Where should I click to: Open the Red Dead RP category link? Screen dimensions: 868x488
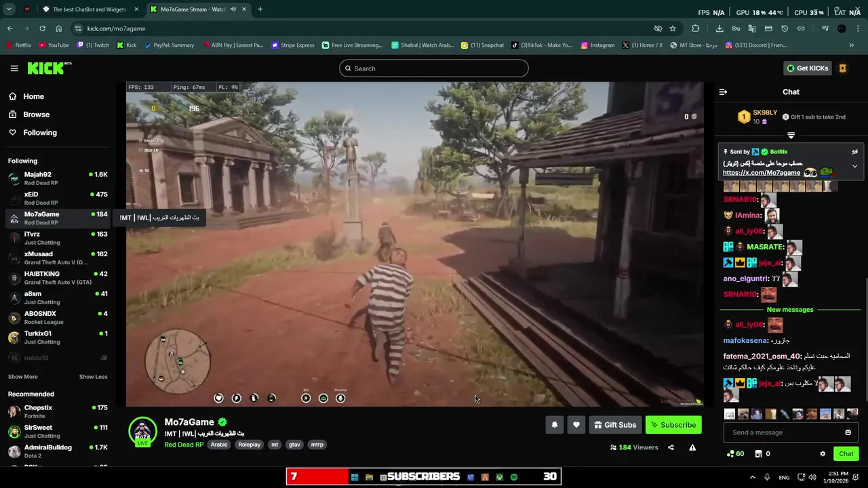[184, 445]
